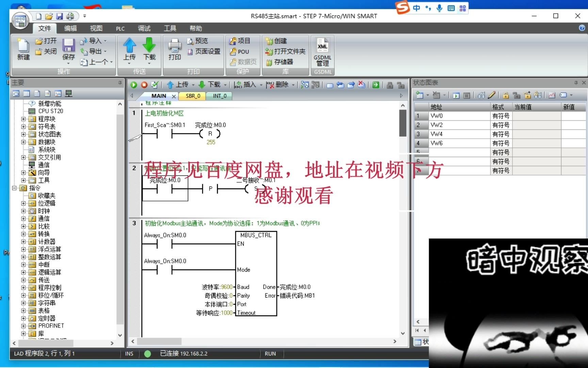Open the 视图 ribbon tab

(96, 28)
